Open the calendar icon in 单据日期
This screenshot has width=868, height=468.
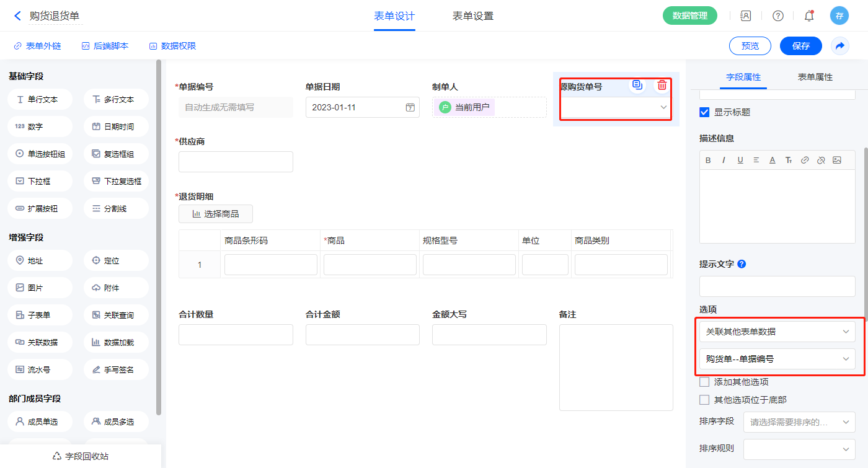[x=410, y=107]
